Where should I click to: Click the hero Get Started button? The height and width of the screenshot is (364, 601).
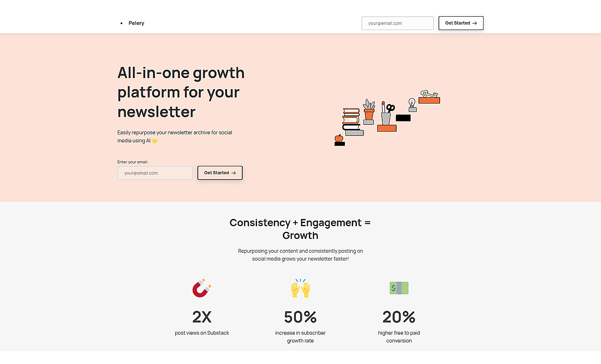pyautogui.click(x=220, y=173)
